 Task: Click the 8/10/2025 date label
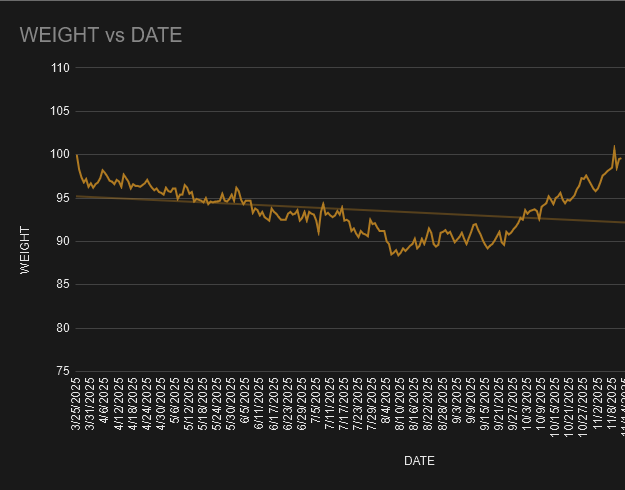pyautogui.click(x=401, y=404)
